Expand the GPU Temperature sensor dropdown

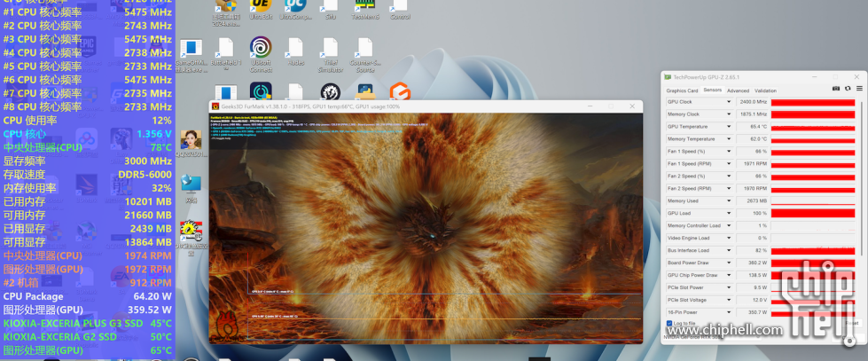click(729, 127)
